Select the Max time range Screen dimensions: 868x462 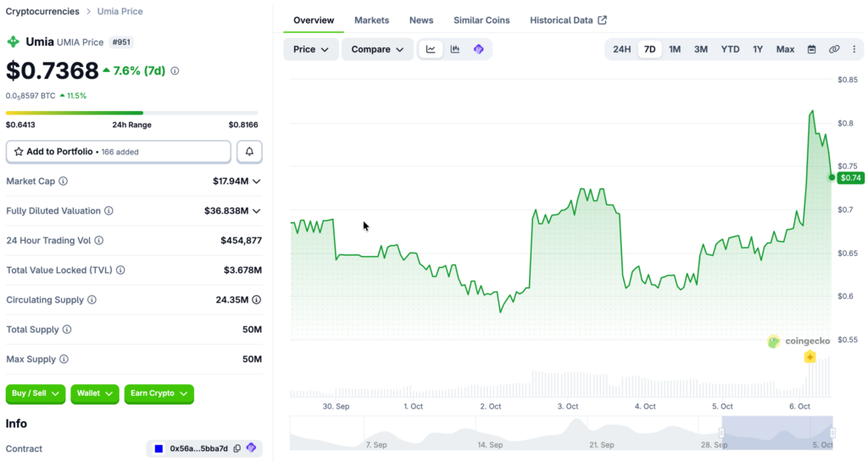[x=785, y=49]
